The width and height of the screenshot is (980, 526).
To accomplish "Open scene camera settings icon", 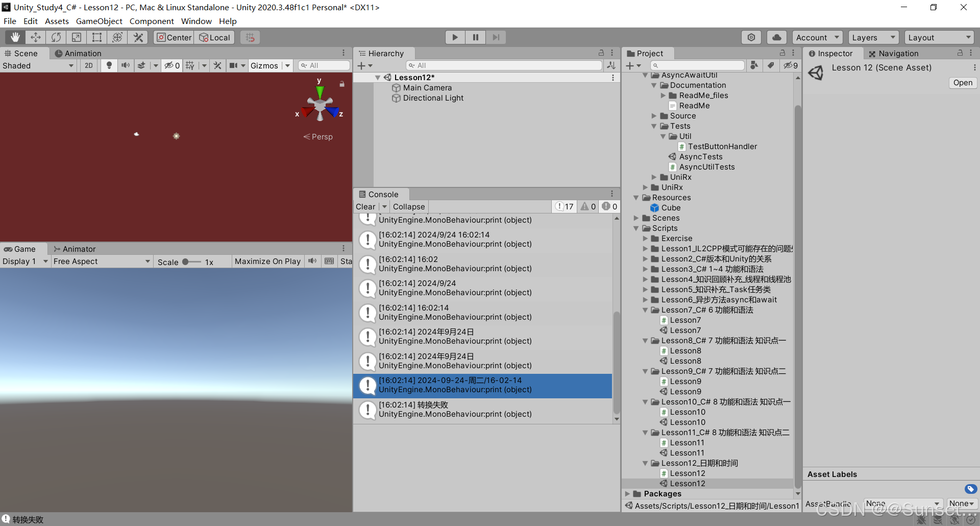I will (233, 65).
